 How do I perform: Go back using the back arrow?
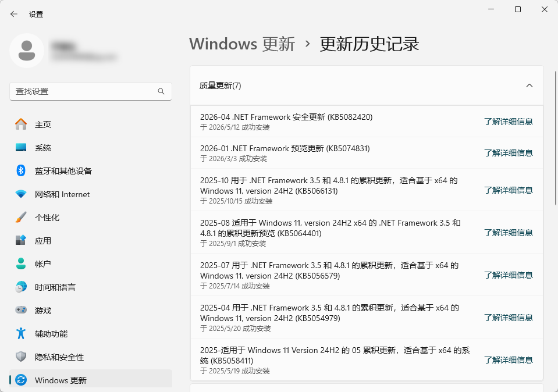[14, 14]
